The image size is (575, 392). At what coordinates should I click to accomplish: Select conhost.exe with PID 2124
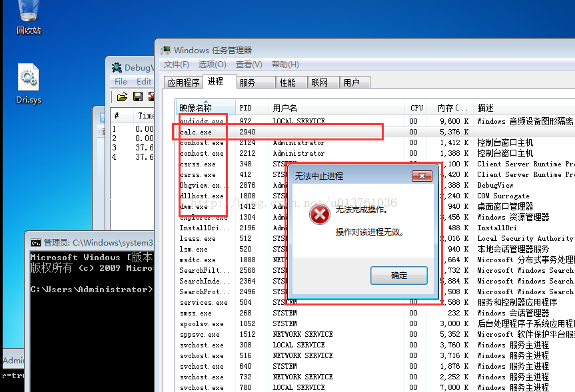pyautogui.click(x=374, y=142)
